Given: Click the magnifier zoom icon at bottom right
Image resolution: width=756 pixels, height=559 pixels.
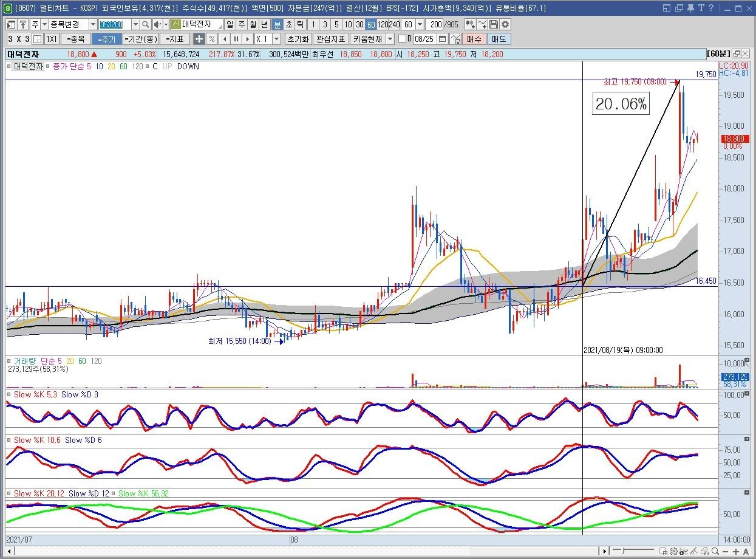Looking at the screenshot, I should point(715,551).
